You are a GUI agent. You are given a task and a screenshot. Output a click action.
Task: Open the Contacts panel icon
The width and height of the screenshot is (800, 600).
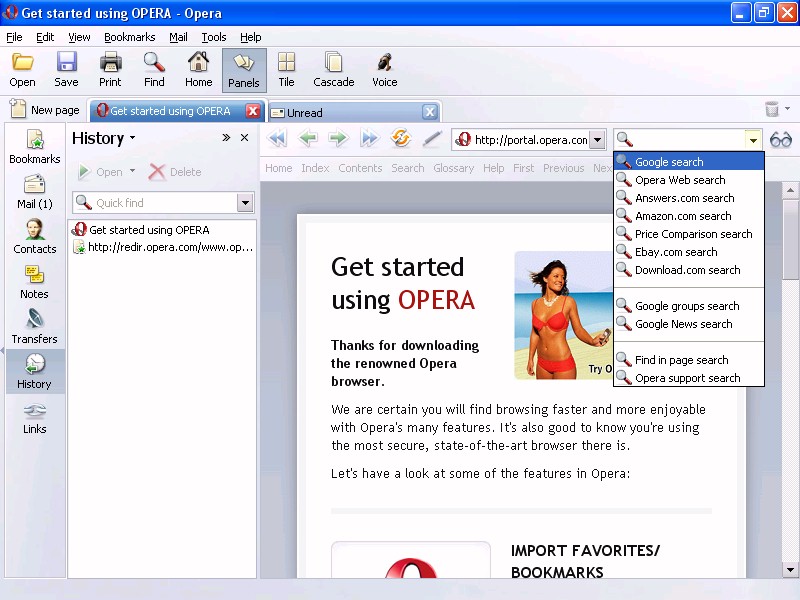click(x=34, y=237)
